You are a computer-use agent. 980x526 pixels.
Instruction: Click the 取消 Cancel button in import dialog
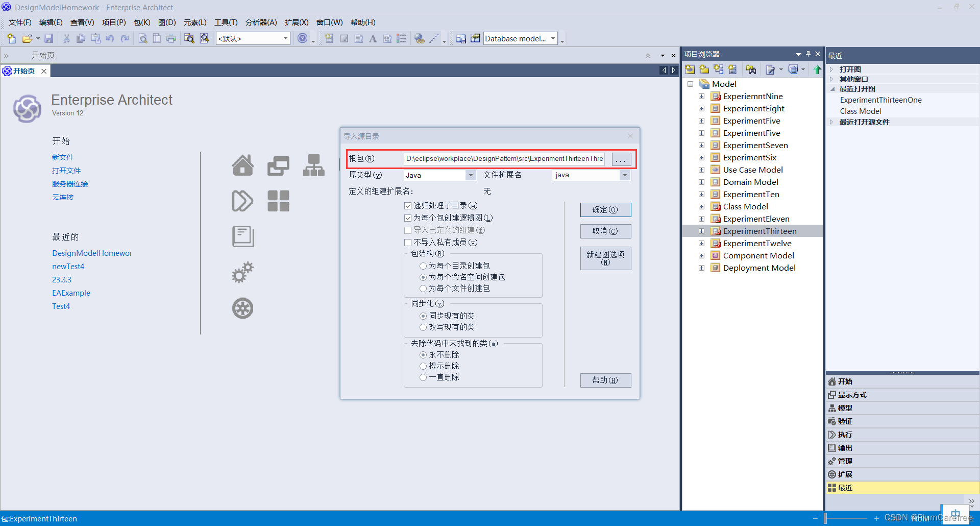605,231
